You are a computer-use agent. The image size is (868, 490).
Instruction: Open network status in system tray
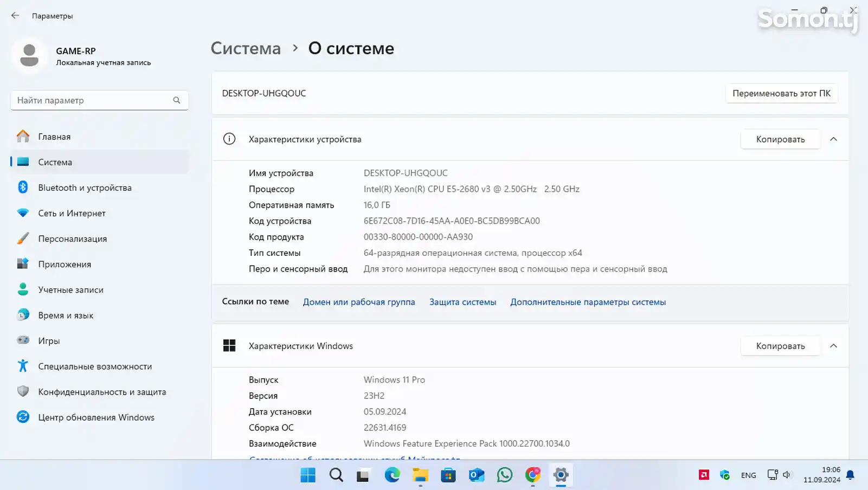tap(773, 475)
